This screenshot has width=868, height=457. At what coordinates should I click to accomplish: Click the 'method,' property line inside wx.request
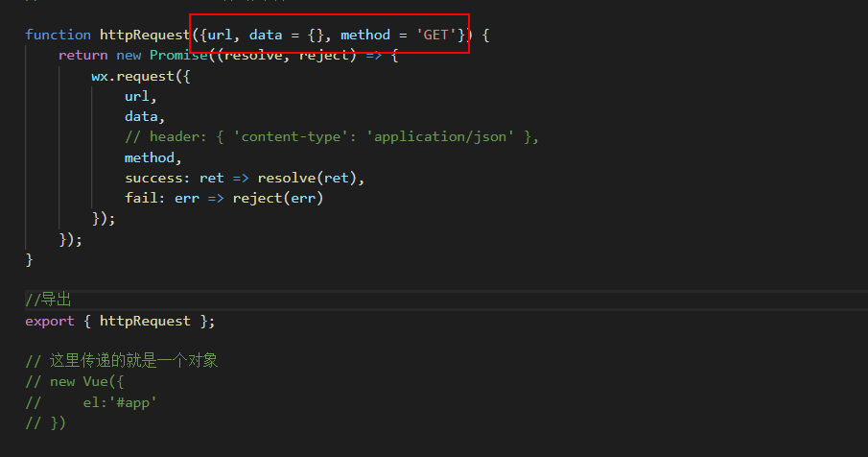pyautogui.click(x=152, y=157)
